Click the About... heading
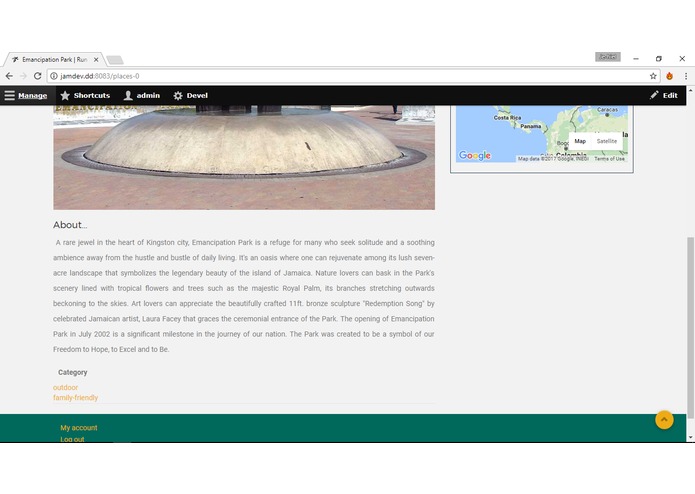Image resolution: width=695 pixels, height=494 pixels. (70, 225)
